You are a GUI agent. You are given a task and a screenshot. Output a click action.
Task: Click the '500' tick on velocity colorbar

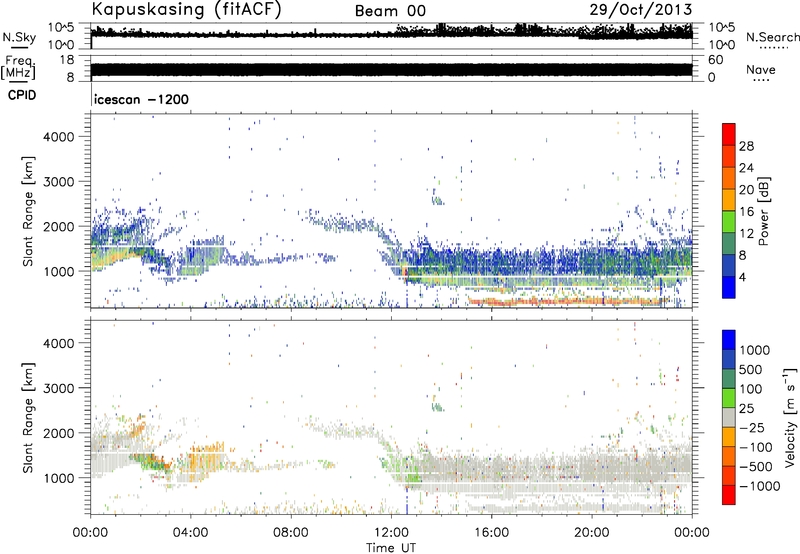pos(751,369)
